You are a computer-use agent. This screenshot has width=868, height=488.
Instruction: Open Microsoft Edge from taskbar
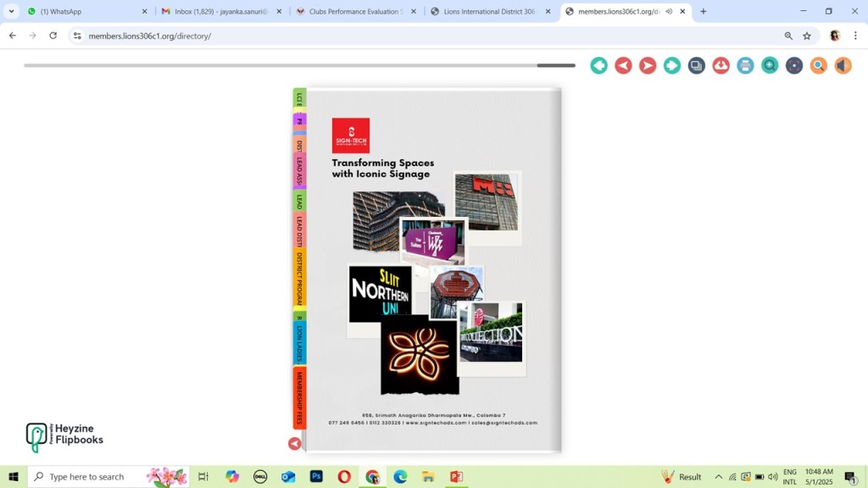pyautogui.click(x=400, y=476)
